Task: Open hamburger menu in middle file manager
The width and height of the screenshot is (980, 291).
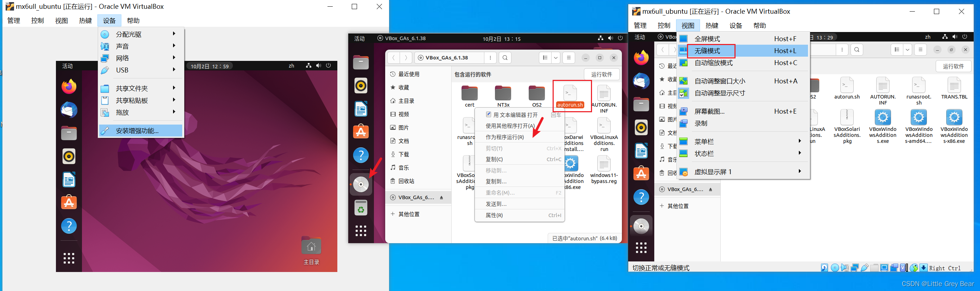Action: 569,58
